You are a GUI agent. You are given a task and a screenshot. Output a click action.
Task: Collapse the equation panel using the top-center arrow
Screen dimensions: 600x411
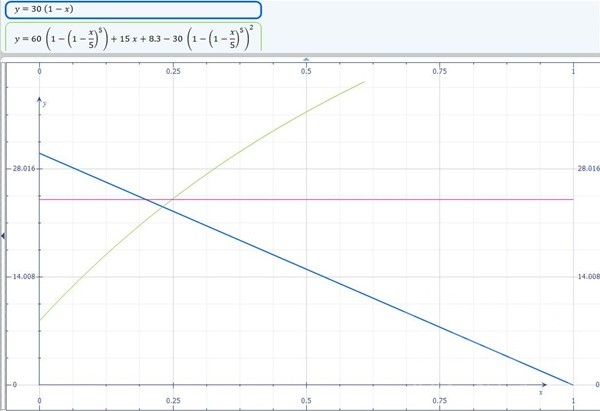click(x=306, y=59)
